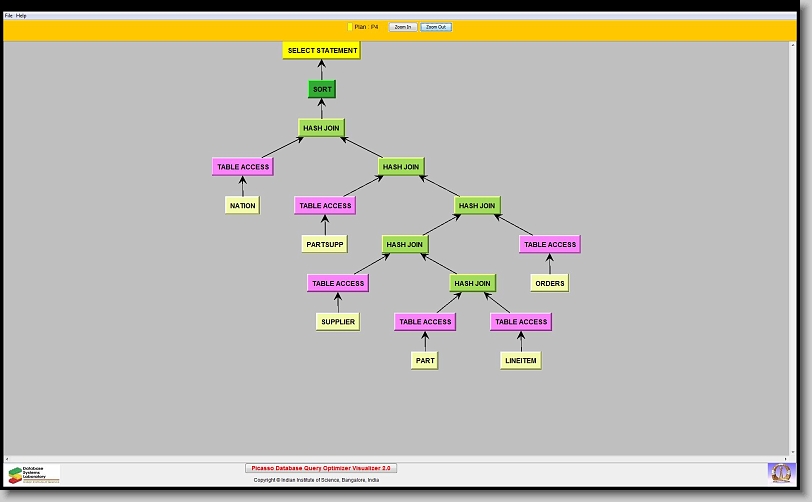Open the Help menu
Screen dimensions: 812x502
(22, 16)
